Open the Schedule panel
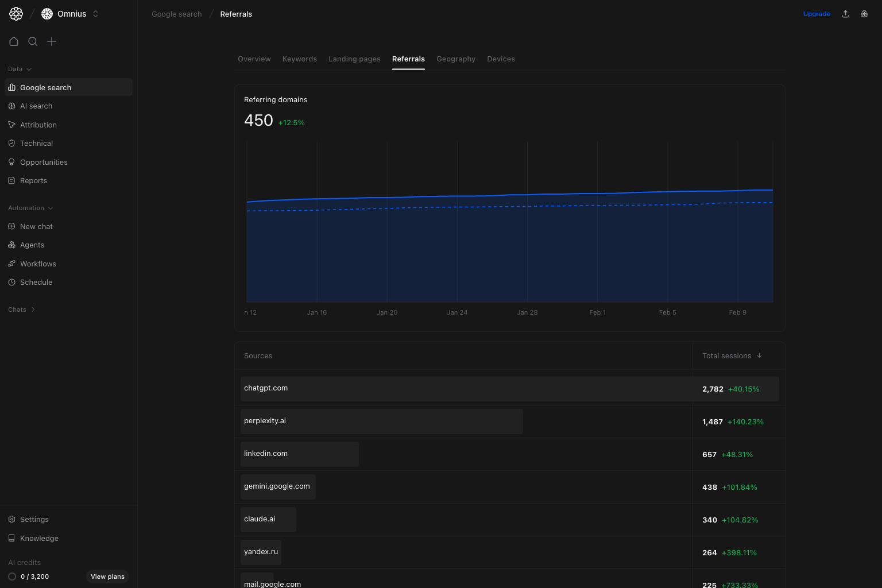This screenshot has height=588, width=882. pos(36,282)
